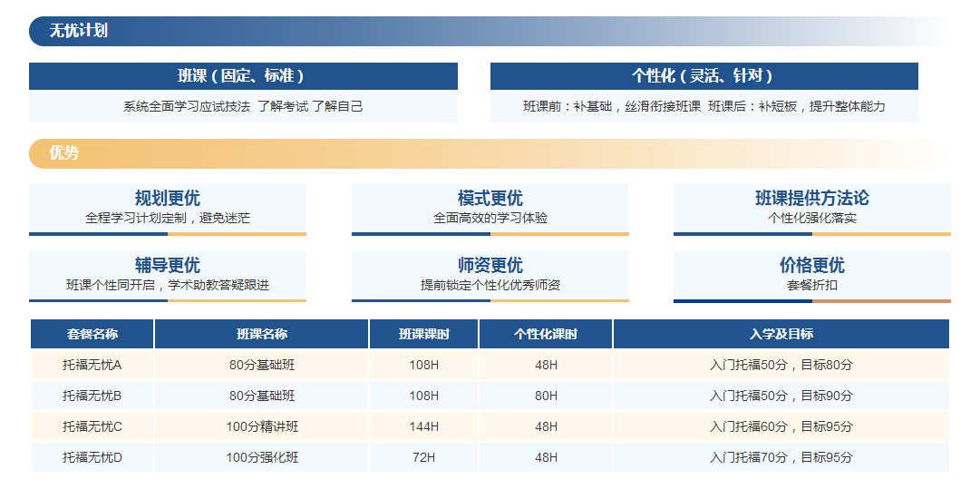Viewport: 980px width, 489px height.
Task: Click the 套餐名称 column header
Action: point(92,334)
